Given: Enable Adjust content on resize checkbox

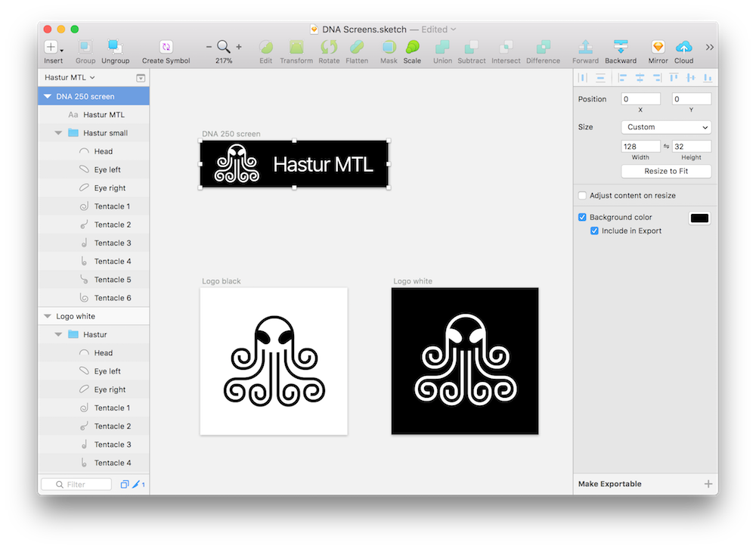Looking at the screenshot, I should (582, 196).
